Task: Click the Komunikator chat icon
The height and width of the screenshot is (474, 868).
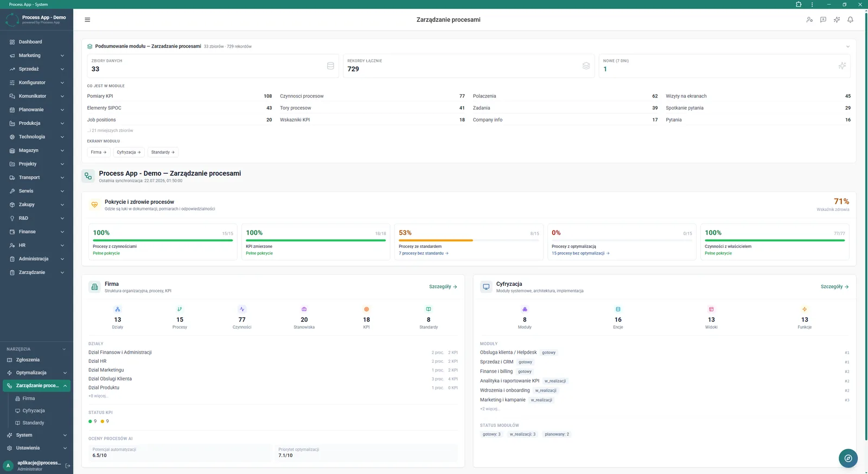Action: pos(12,96)
